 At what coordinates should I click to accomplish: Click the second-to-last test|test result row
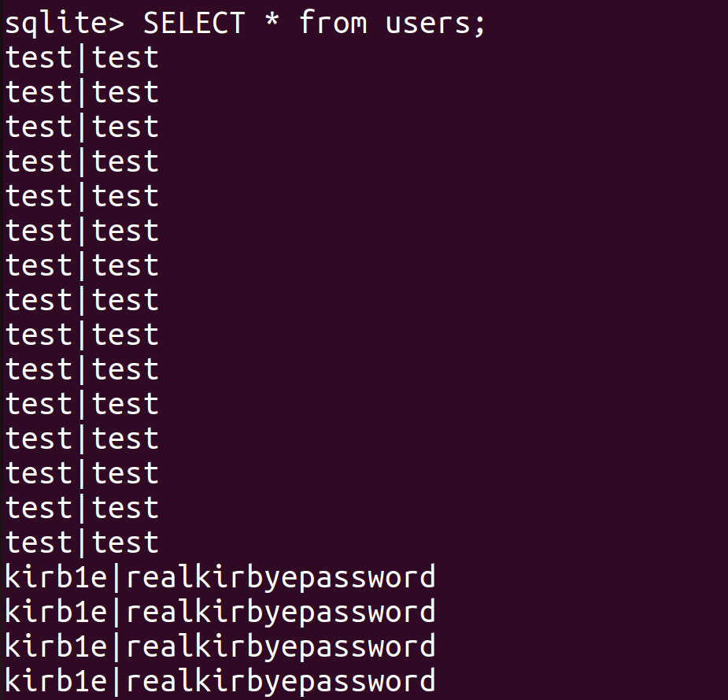point(82,508)
